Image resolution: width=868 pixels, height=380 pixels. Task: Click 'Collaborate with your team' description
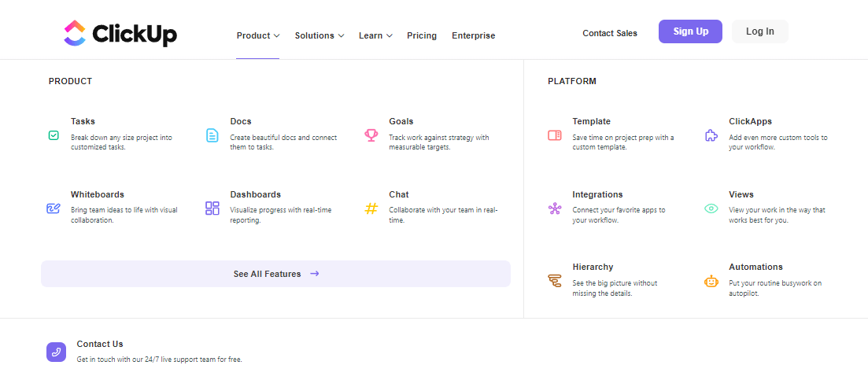(443, 215)
